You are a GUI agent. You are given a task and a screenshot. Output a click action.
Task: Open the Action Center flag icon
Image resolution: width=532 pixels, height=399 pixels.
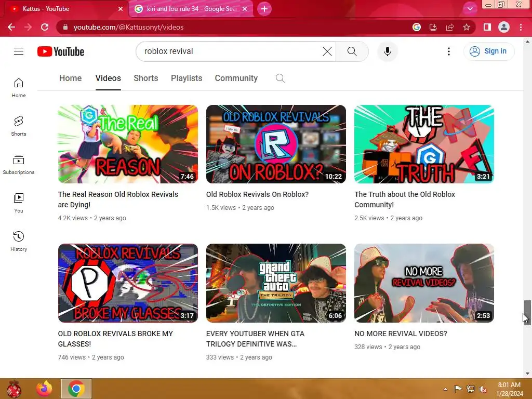458,389
